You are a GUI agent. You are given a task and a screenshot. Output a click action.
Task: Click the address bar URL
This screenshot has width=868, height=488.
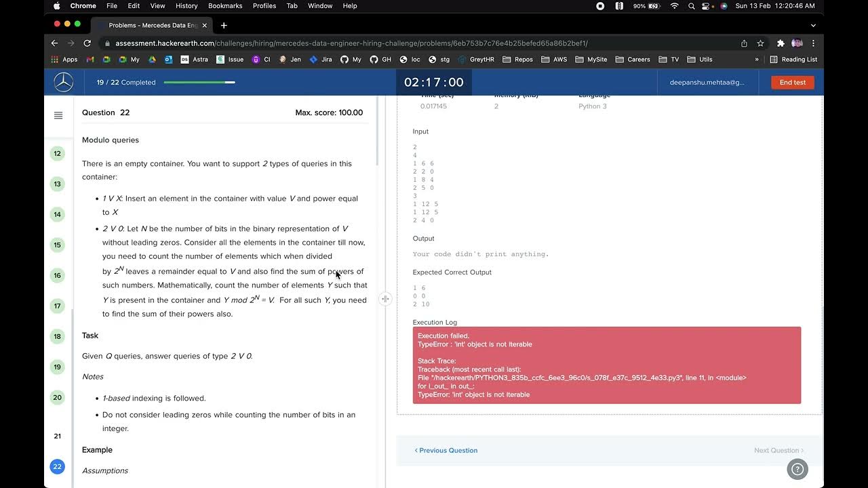point(351,43)
